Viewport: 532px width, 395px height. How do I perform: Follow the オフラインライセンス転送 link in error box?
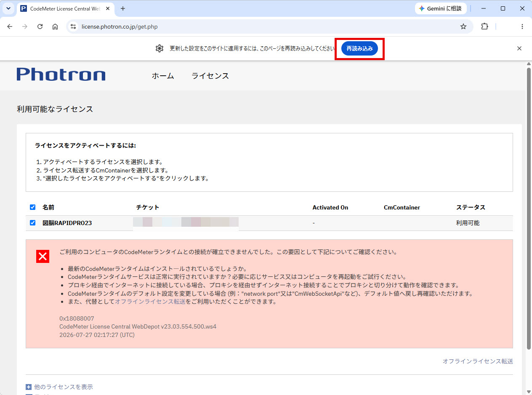click(x=150, y=302)
